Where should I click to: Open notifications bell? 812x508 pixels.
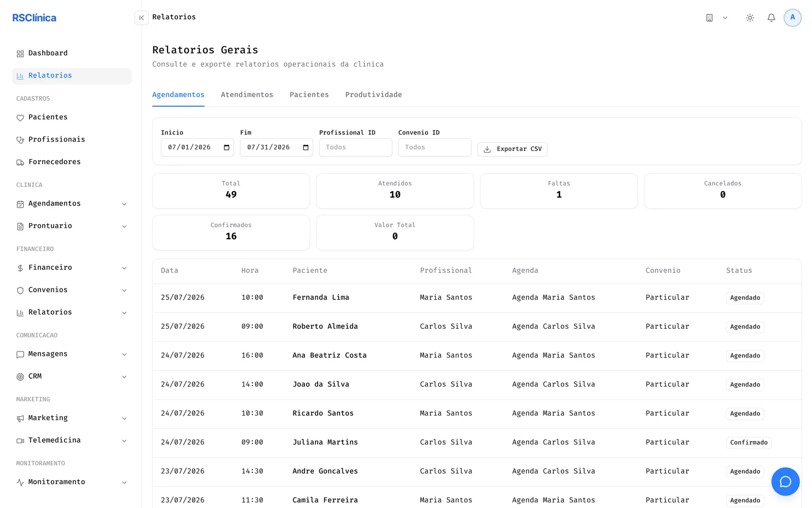tap(771, 18)
